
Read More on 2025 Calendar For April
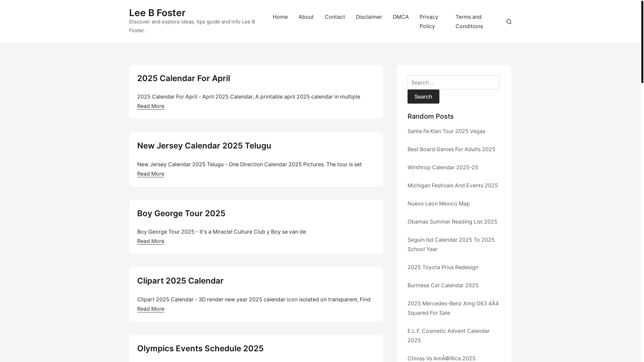151,106
